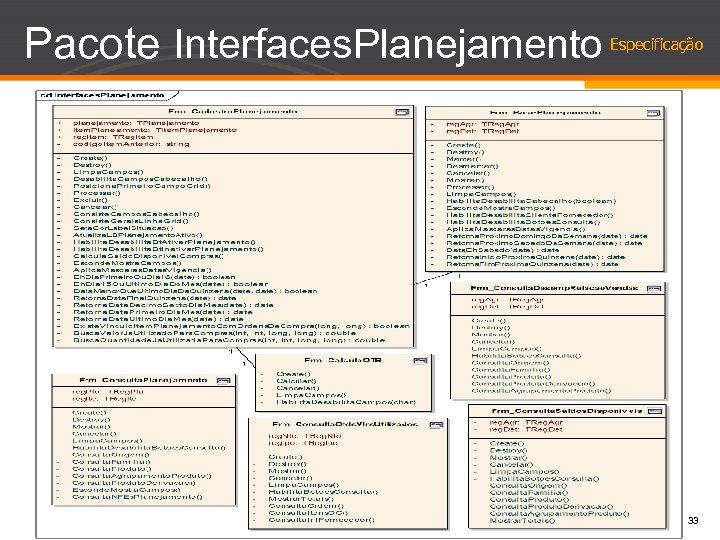Select the Frm_CalculaOTB class name
Image resolution: width=720 pixels, height=540 pixels.
coord(343,360)
